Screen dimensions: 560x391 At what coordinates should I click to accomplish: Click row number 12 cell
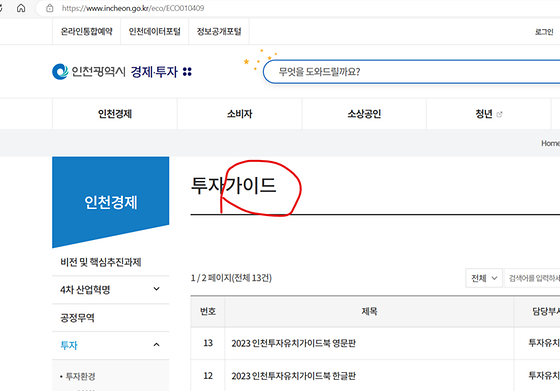click(208, 376)
